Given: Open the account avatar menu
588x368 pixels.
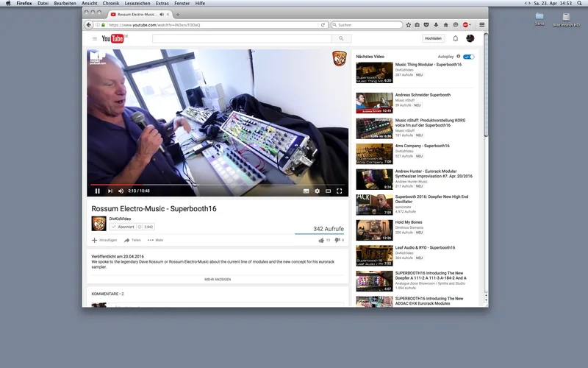Looking at the screenshot, I should click(470, 38).
